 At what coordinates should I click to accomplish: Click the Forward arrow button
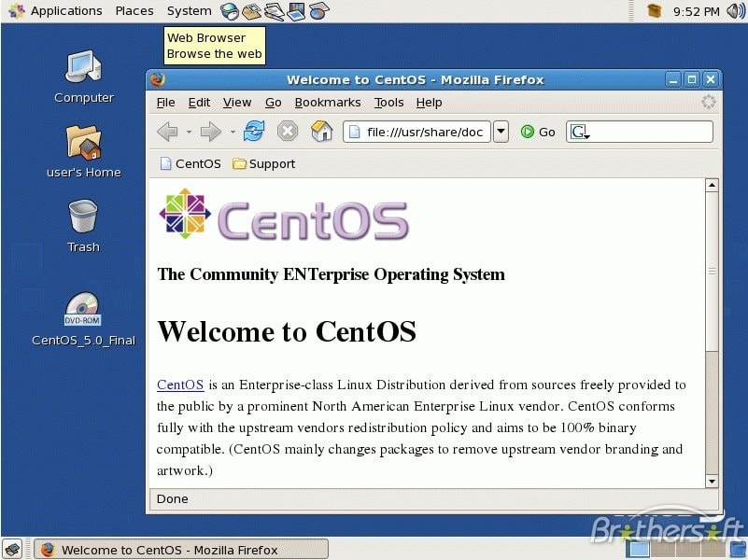coord(211,132)
